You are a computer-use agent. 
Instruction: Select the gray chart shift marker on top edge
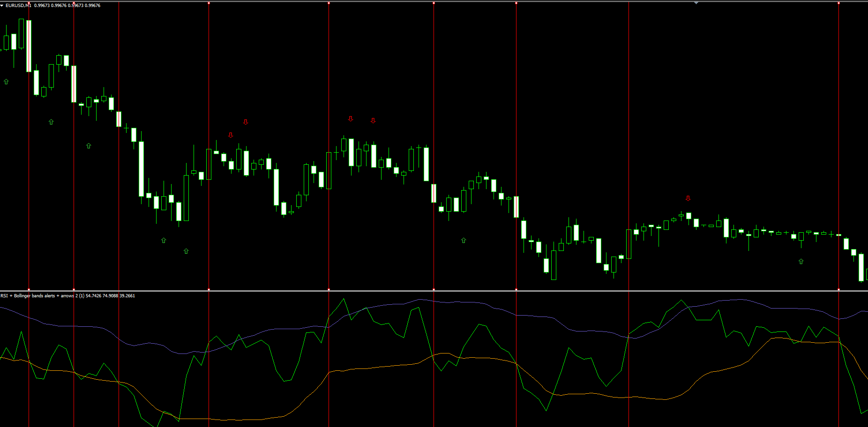pyautogui.click(x=696, y=3)
